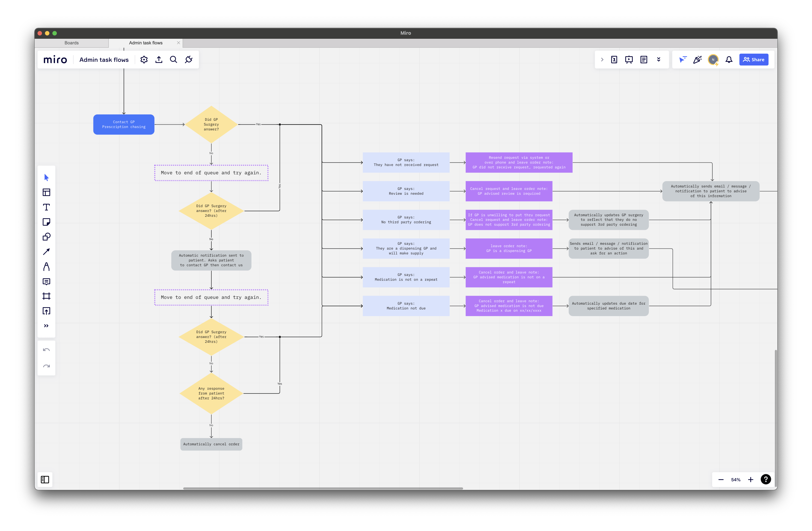Open the apps plug icon
Screen dimensions: 812x531
[189, 60]
